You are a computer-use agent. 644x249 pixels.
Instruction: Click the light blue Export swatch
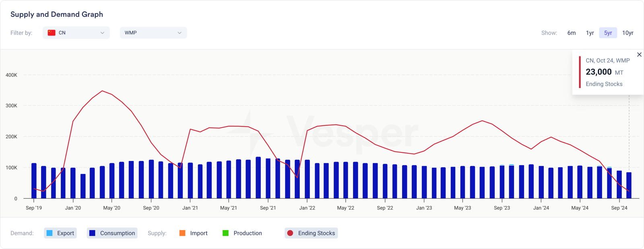(x=50, y=233)
